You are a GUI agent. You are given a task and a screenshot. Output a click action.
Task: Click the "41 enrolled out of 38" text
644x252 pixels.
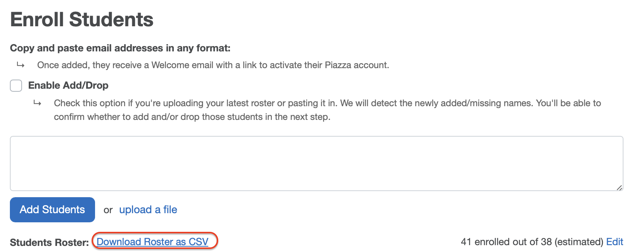[x=506, y=242]
